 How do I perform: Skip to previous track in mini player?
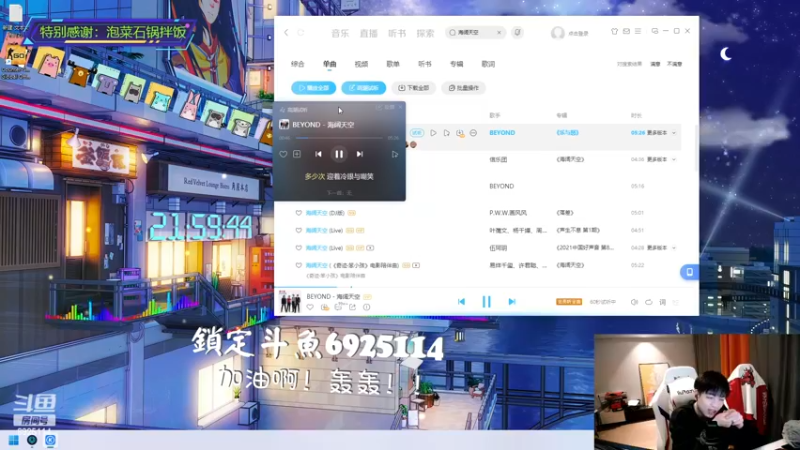[318, 154]
